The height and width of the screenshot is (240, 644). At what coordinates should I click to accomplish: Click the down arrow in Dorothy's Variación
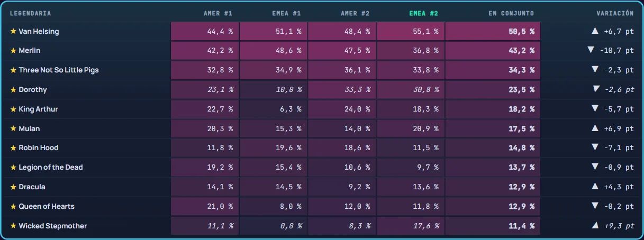point(596,89)
